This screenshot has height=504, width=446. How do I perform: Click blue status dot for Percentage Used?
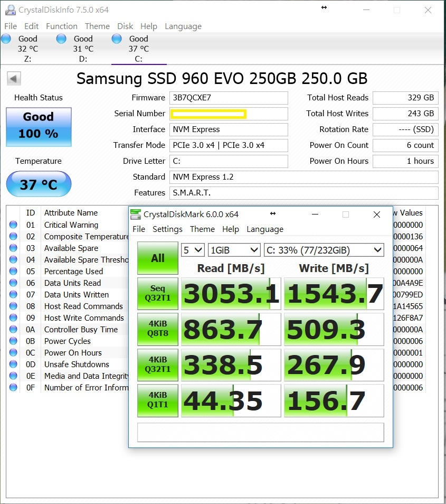pos(13,272)
